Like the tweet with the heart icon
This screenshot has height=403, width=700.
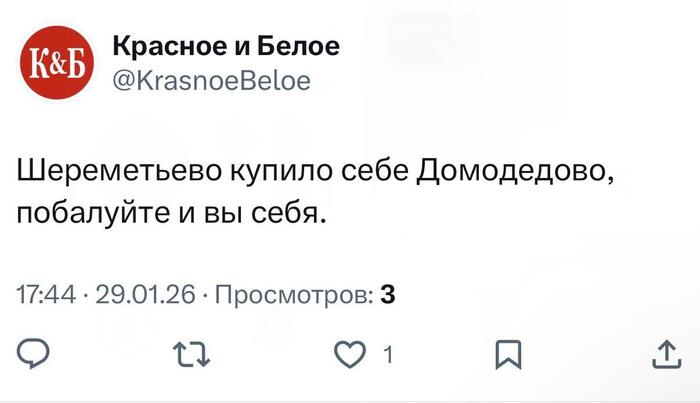[349, 355]
